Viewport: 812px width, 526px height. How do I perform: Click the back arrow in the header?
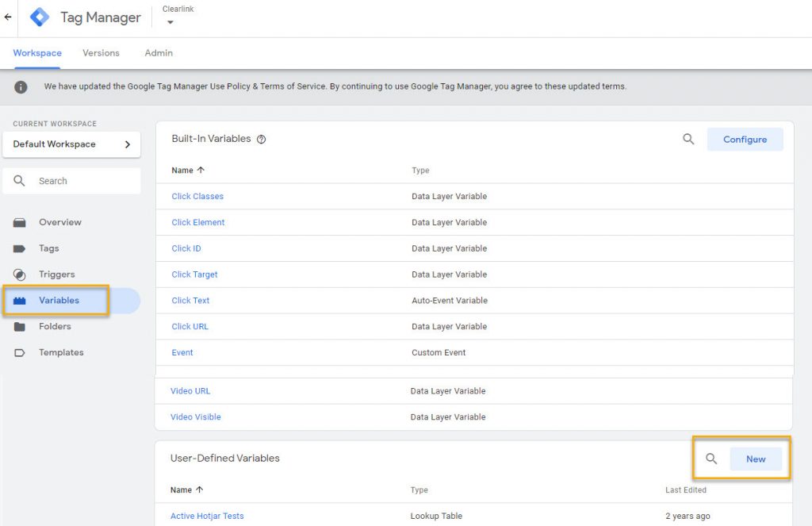pos(8,17)
